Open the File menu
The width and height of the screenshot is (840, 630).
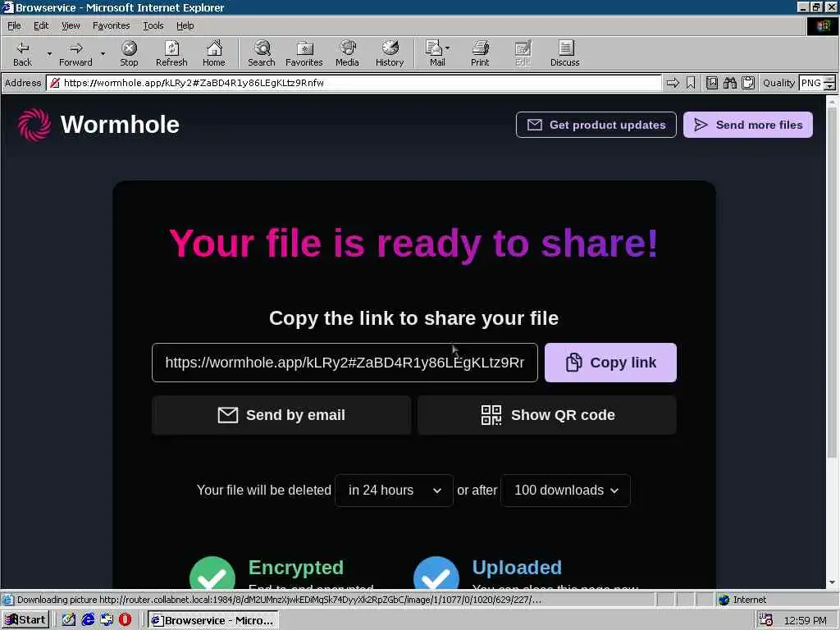[14, 25]
